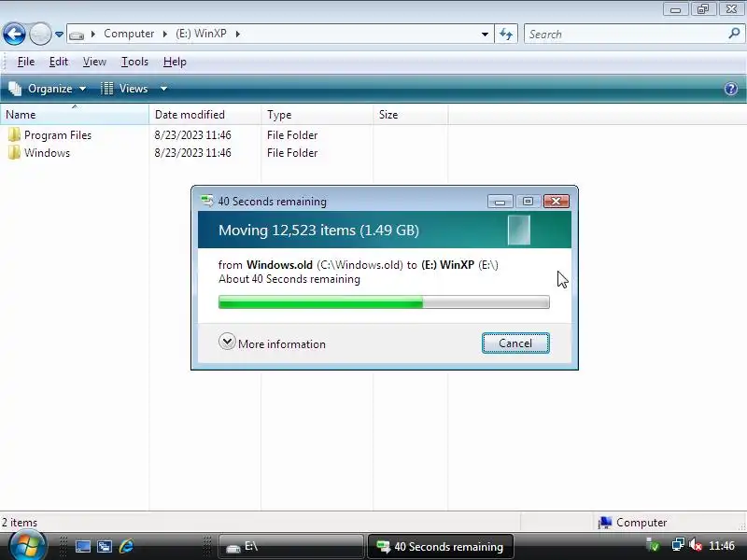This screenshot has width=747, height=560.
Task: Select the Program Files folder icon
Action: pyautogui.click(x=14, y=134)
